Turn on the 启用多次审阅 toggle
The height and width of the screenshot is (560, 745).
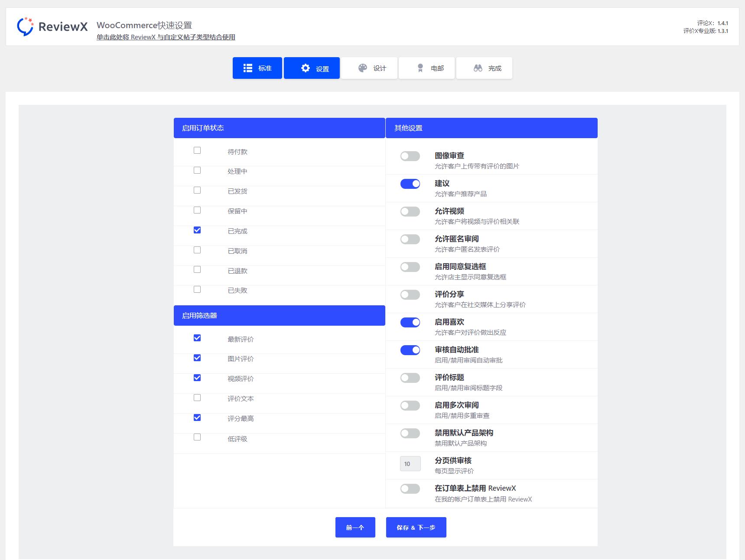pyautogui.click(x=410, y=405)
